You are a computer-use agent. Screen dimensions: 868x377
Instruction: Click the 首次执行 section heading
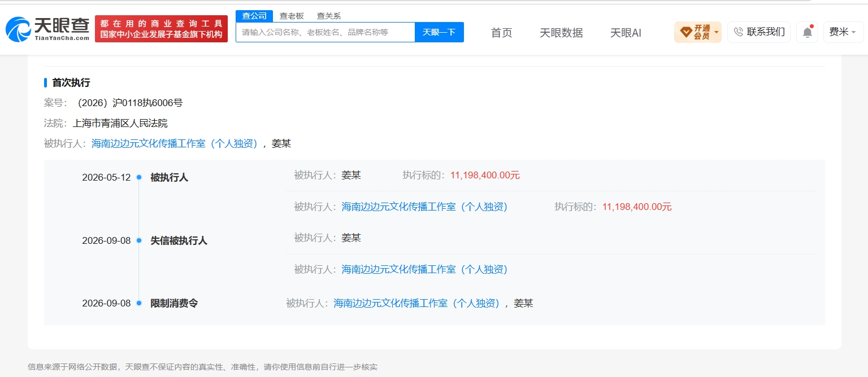point(71,82)
